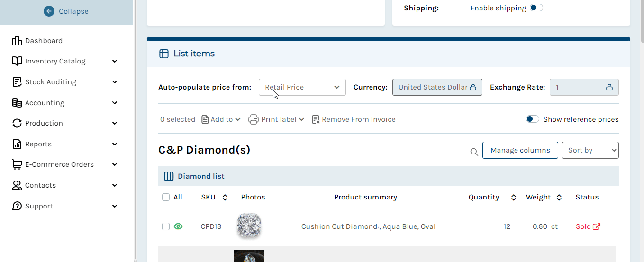Click the cushion diamond photo thumbnail
This screenshot has height=262, width=644.
[249, 226]
